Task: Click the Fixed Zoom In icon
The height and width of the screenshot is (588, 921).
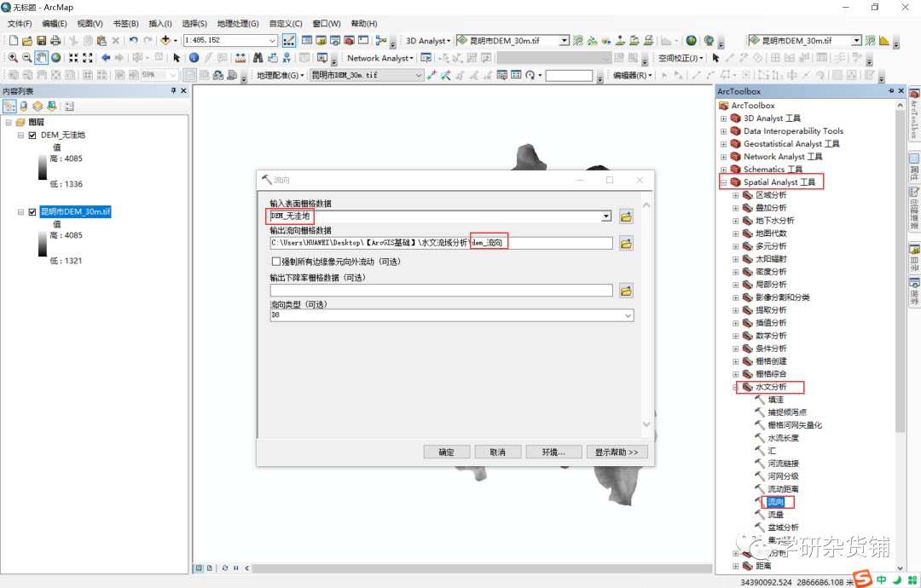Action: point(73,57)
